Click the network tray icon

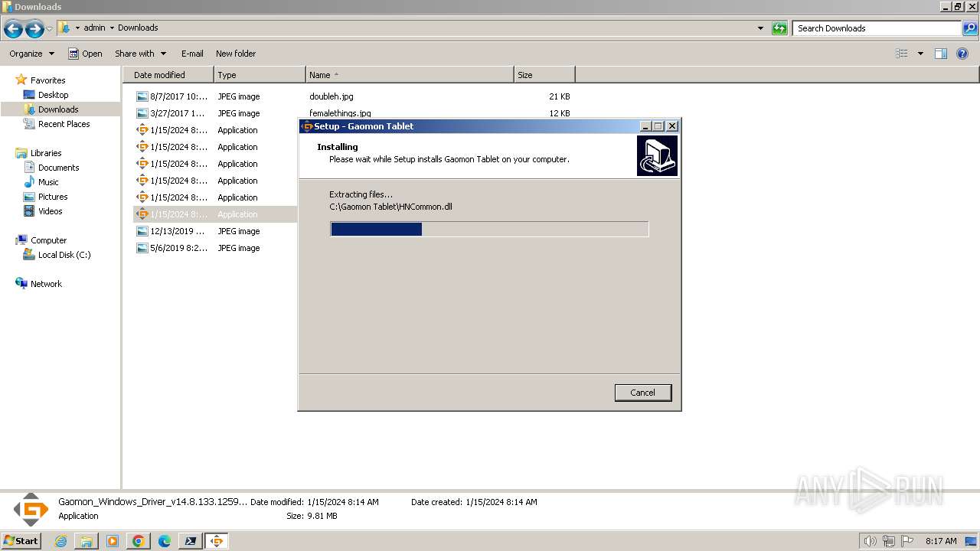click(x=889, y=541)
